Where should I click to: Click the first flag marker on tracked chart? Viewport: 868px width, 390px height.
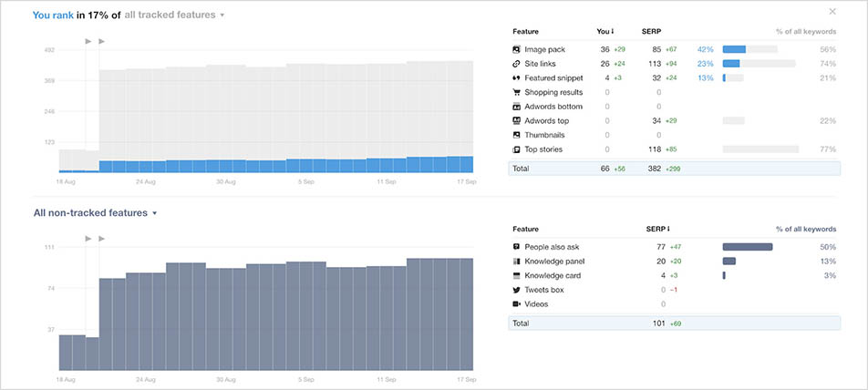[x=88, y=41]
